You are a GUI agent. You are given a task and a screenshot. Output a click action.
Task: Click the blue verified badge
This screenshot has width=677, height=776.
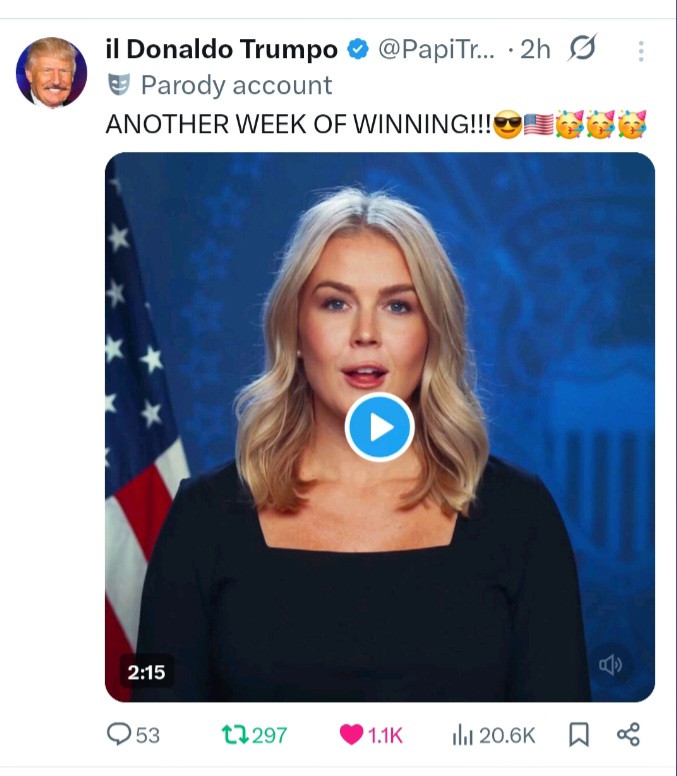356,50
